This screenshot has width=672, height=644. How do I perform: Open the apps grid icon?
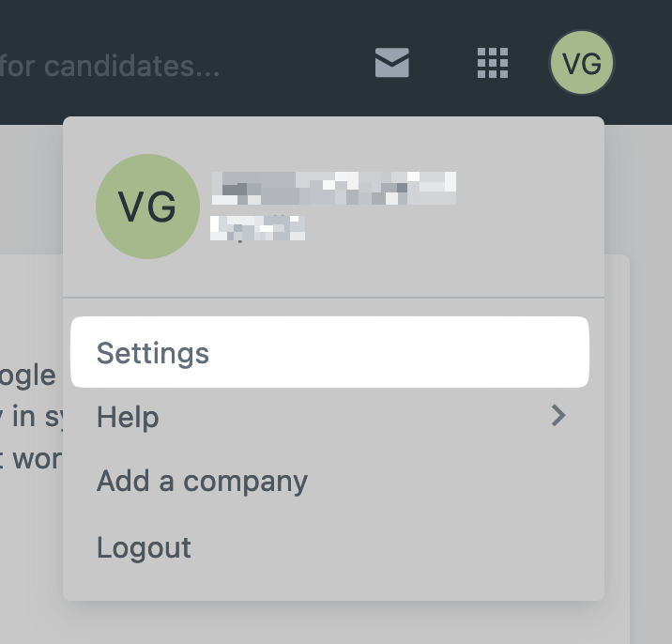(493, 63)
